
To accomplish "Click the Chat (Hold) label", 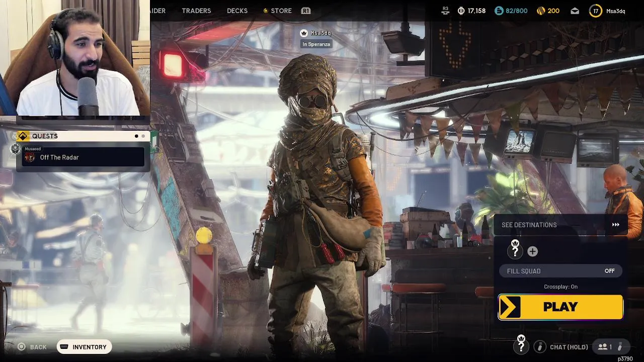I will point(569,347).
